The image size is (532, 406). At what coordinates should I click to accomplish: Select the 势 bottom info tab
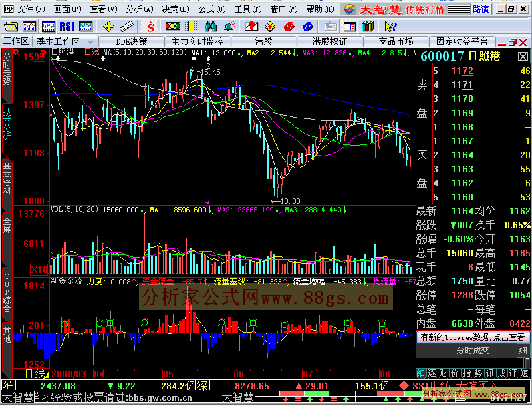[x=479, y=373]
